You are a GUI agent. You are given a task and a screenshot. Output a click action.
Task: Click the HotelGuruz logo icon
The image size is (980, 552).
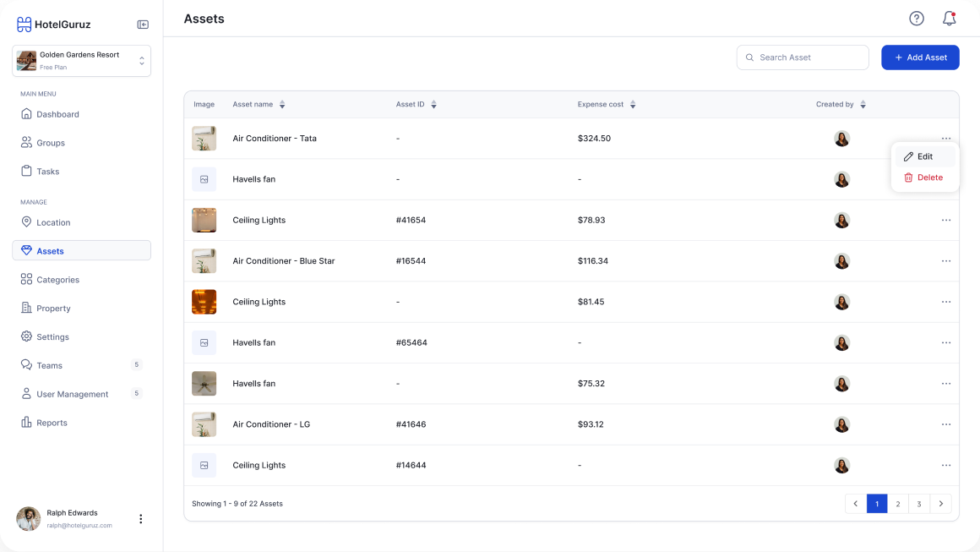click(24, 25)
